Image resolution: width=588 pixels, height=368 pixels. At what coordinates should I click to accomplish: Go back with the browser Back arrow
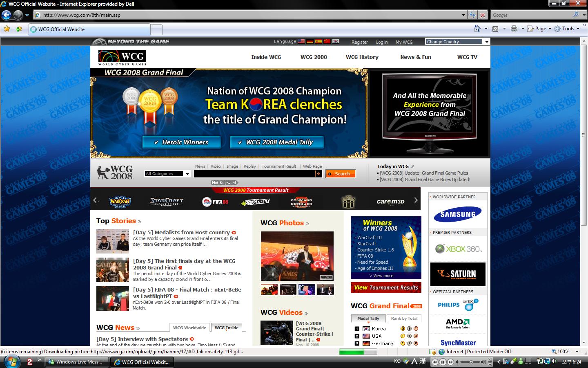(6, 15)
